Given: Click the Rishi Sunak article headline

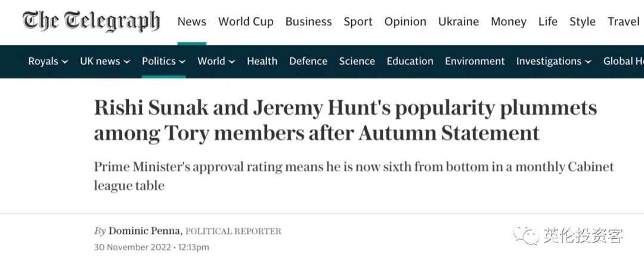Looking at the screenshot, I should 345,121.
